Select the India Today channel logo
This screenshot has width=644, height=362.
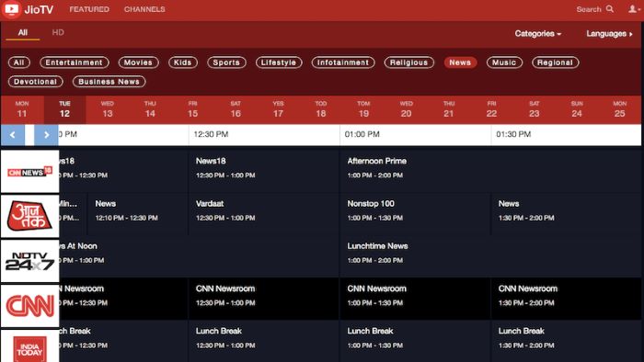(x=29, y=346)
